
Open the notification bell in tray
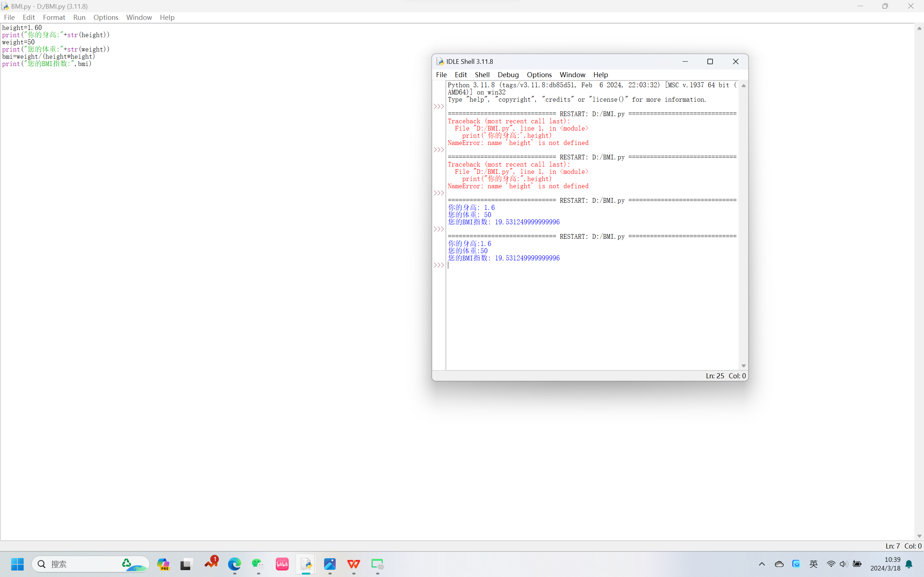(x=909, y=564)
